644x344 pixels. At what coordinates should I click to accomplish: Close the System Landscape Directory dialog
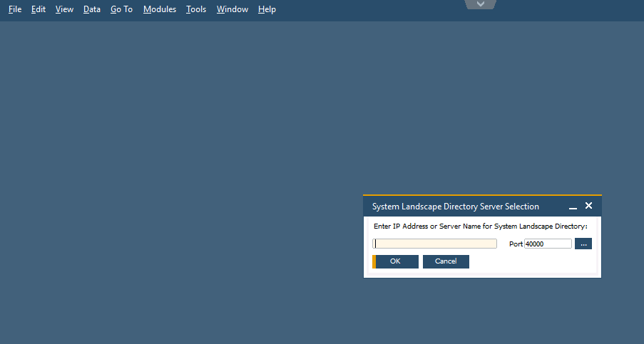point(588,206)
